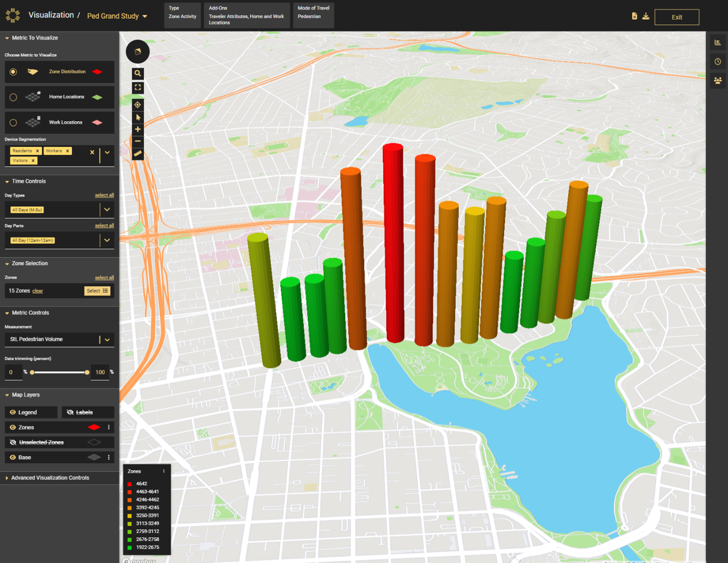Click the clear link next to 15 Zones

tap(37, 291)
